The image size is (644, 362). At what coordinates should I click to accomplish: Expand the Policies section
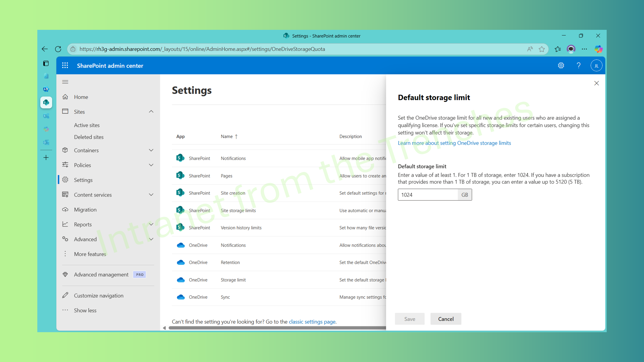click(x=151, y=165)
